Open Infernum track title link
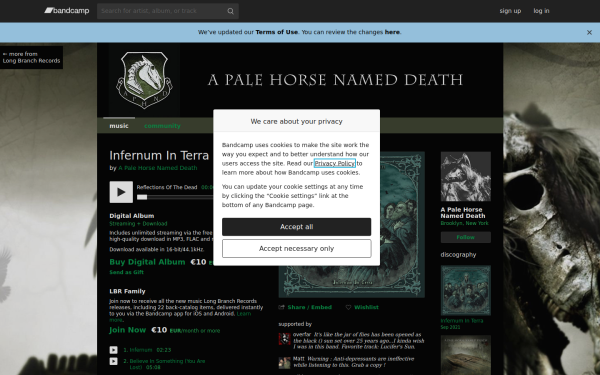Image resolution: width=600 pixels, height=375 pixels. coord(141,350)
